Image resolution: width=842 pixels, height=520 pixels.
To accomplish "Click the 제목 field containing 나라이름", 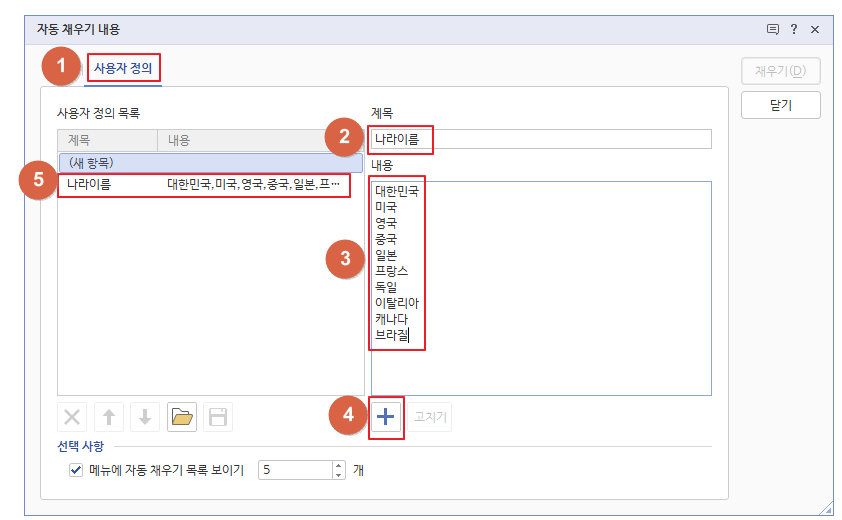I will coord(541,139).
